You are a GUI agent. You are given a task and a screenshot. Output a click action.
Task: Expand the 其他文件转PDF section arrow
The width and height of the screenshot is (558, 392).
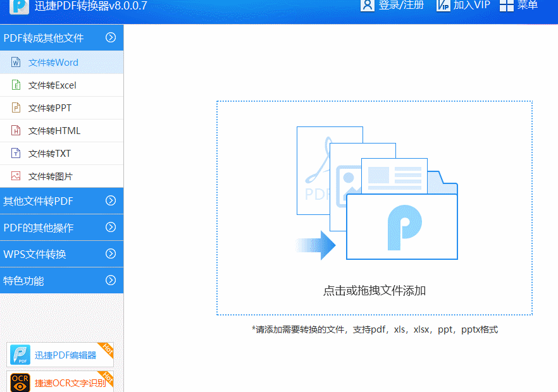111,200
